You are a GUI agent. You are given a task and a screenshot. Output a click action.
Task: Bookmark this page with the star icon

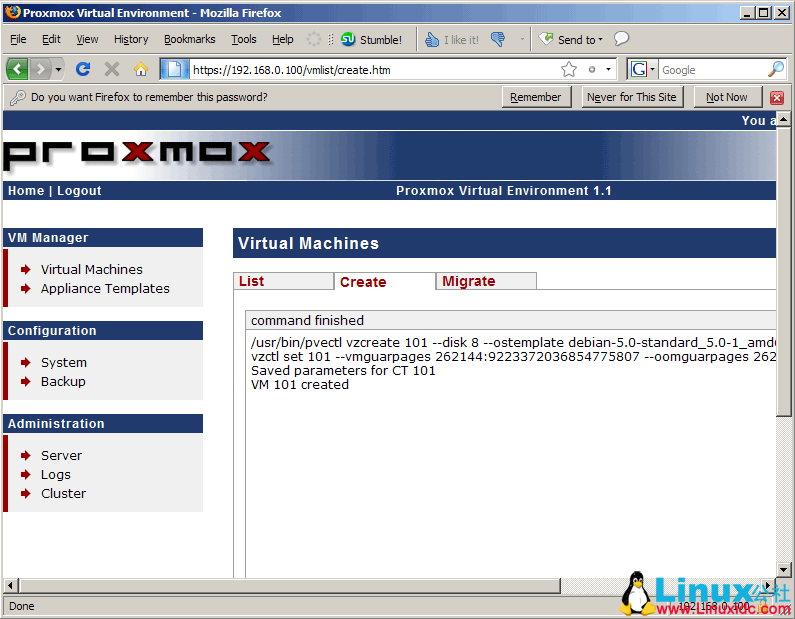(569, 69)
